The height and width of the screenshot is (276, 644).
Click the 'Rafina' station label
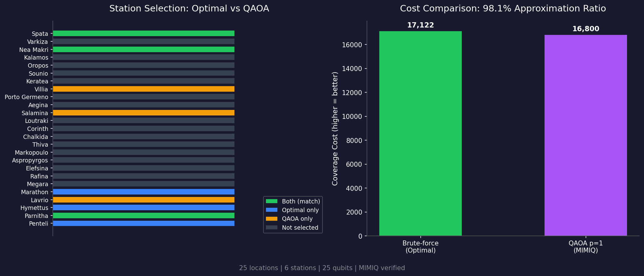[39, 176]
